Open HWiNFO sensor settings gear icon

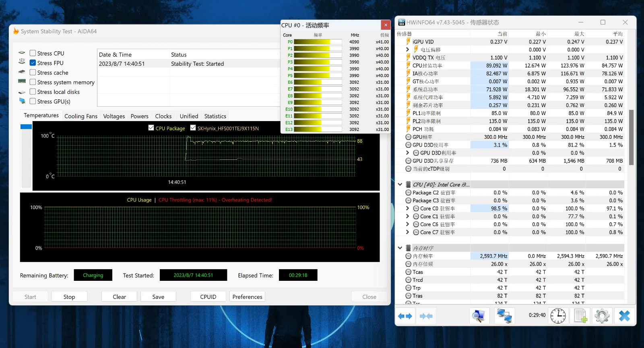(602, 316)
